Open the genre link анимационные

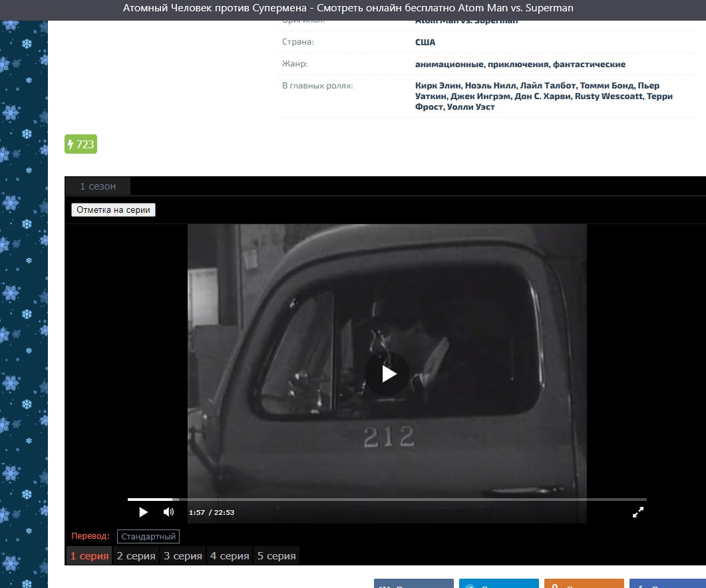449,64
